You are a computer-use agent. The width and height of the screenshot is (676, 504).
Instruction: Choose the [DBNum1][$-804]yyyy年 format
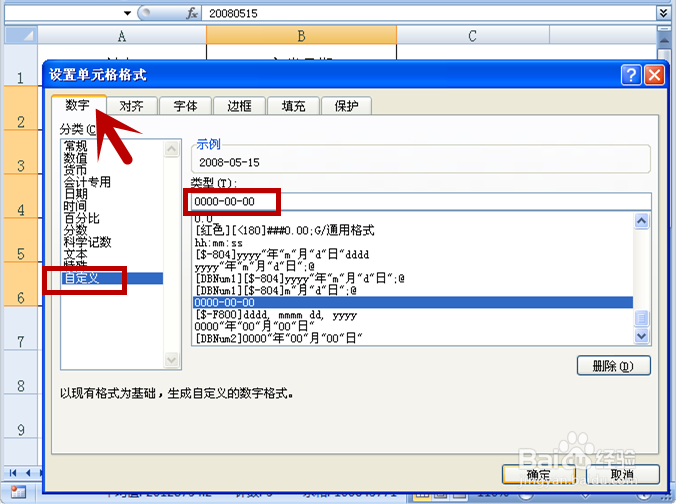(300, 279)
